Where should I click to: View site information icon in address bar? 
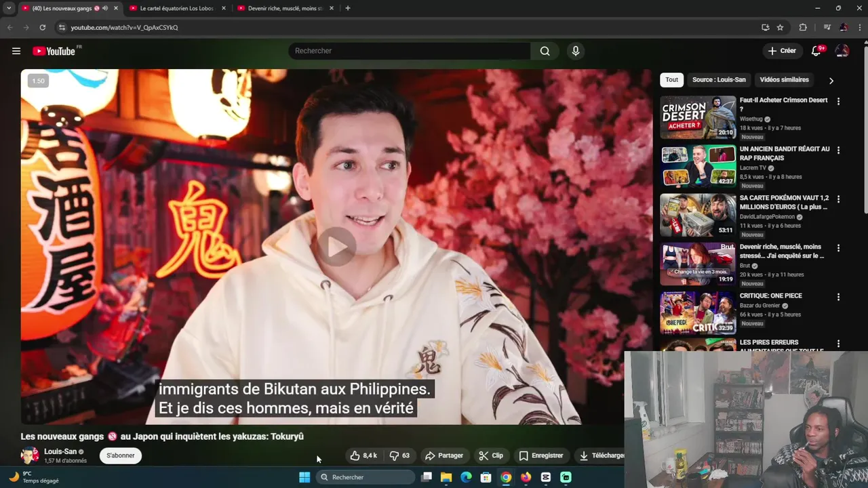click(62, 27)
